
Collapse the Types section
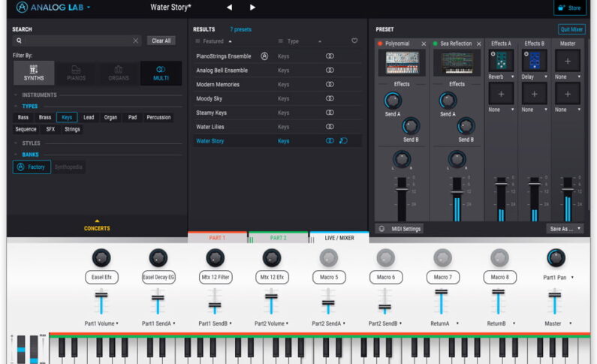click(x=16, y=106)
